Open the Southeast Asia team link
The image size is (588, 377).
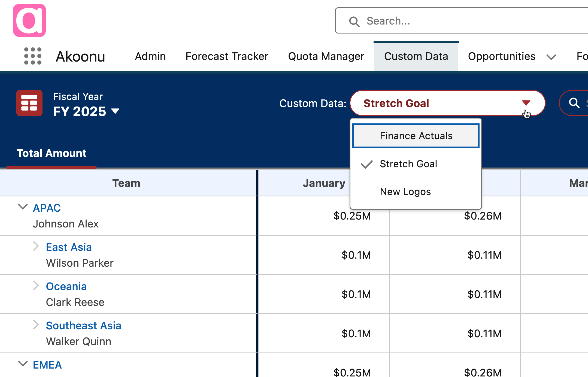84,326
